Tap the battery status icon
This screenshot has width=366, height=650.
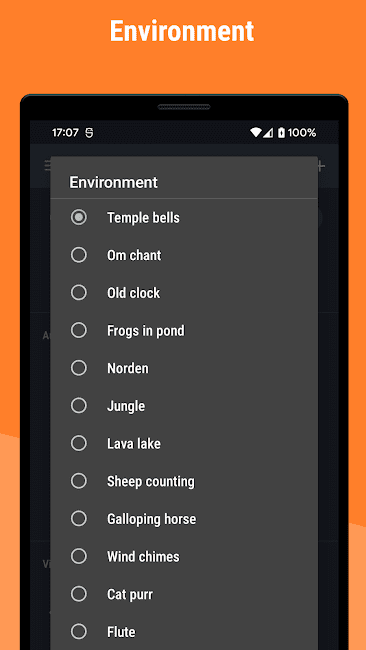(x=281, y=133)
